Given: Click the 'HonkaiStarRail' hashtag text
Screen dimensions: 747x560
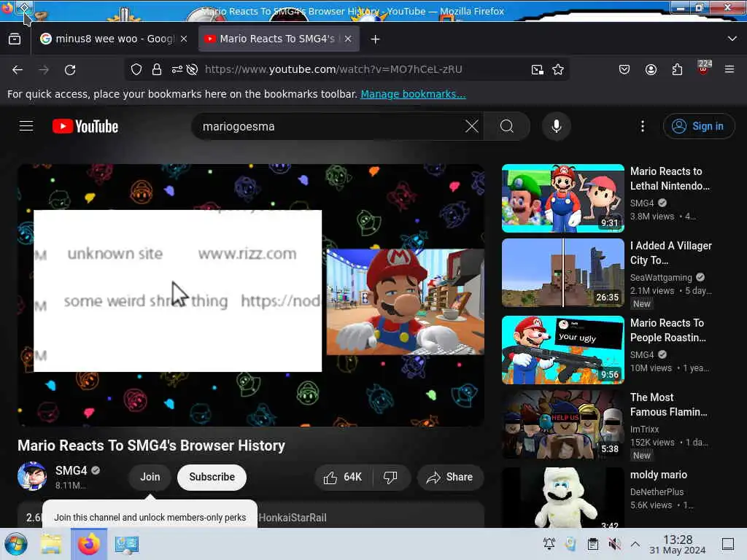Looking at the screenshot, I should 293,518.
